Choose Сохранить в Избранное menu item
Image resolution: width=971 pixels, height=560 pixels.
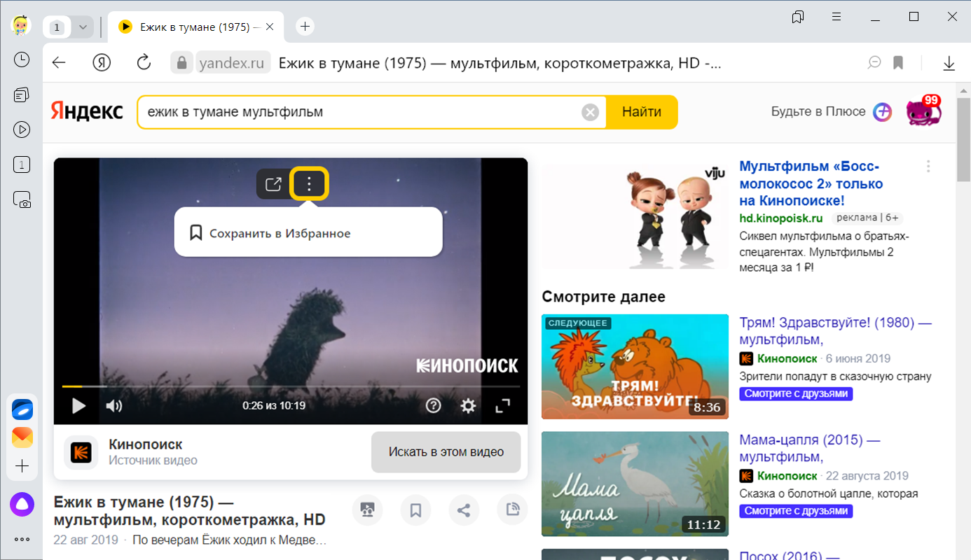click(308, 233)
